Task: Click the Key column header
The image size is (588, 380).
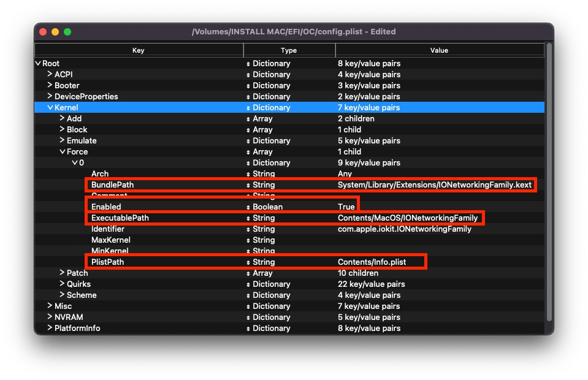Action: pos(139,50)
